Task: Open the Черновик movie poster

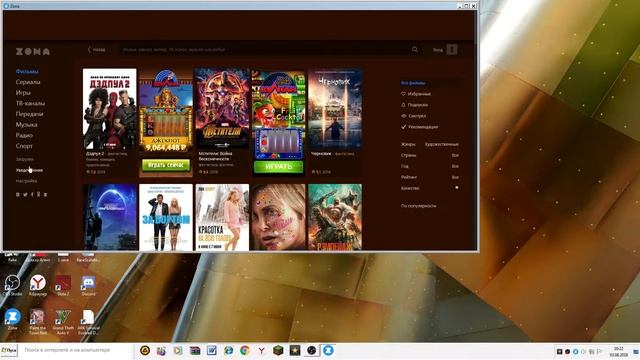Action: [335, 109]
